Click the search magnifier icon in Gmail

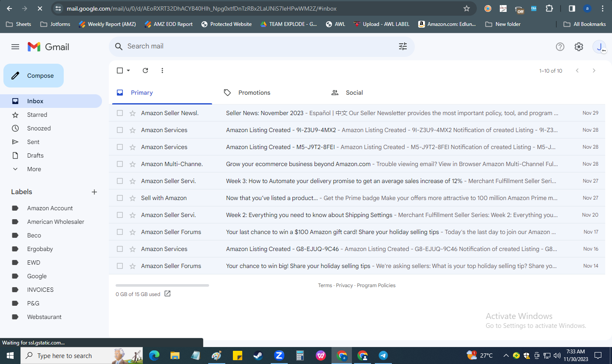pyautogui.click(x=119, y=46)
